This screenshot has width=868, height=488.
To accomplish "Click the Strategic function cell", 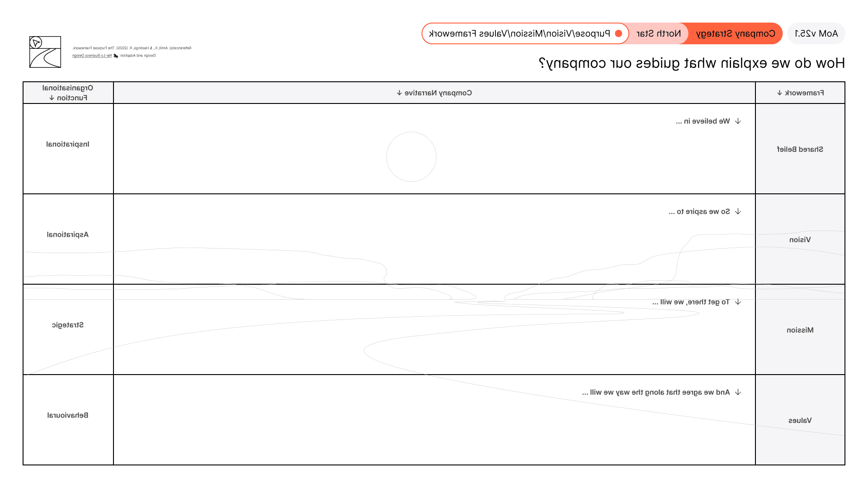I will [x=68, y=325].
